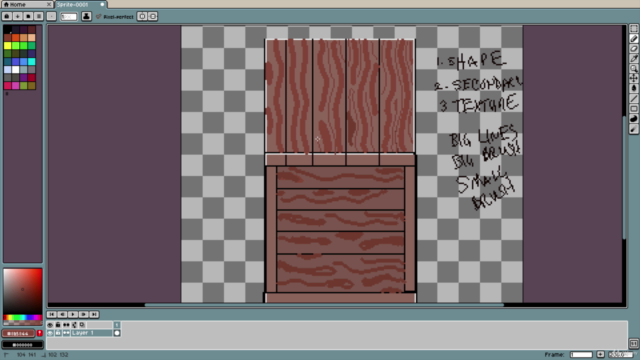Open the ink type button
This screenshot has height=360, width=640.
(86, 16)
